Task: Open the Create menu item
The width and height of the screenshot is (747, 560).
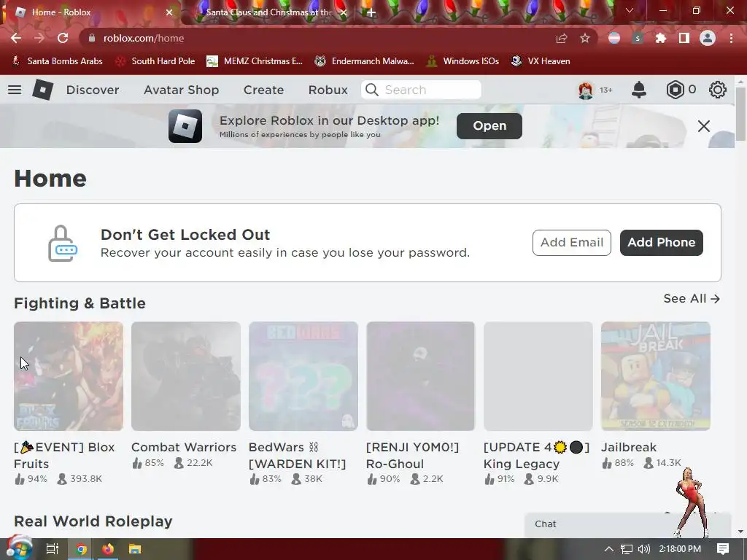Action: click(263, 90)
